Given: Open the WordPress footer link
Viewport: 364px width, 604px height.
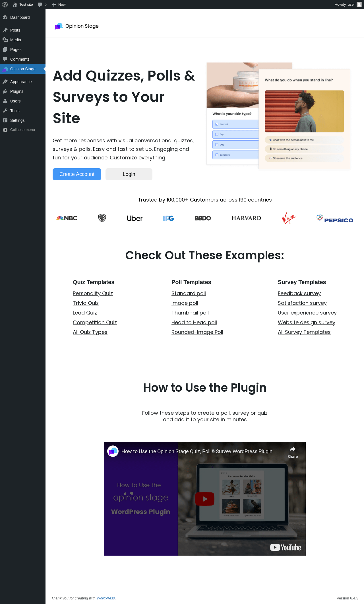Looking at the screenshot, I should (106, 598).
